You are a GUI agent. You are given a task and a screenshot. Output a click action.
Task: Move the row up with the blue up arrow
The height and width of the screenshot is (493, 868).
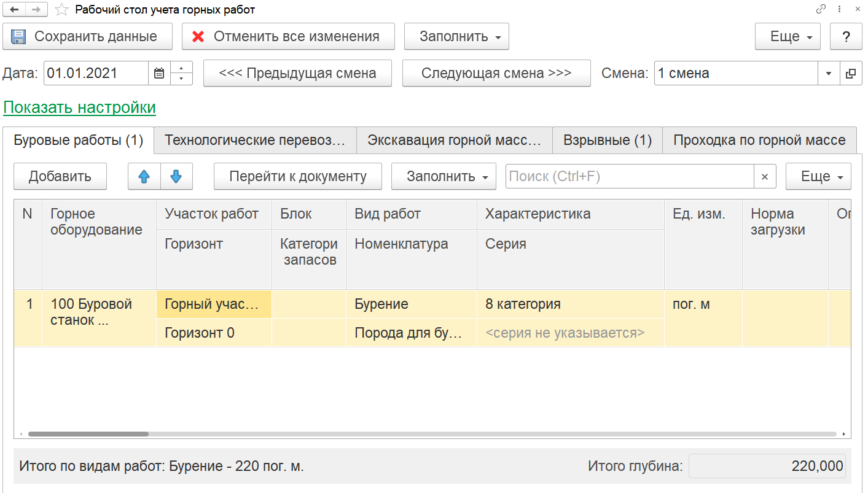pos(144,176)
